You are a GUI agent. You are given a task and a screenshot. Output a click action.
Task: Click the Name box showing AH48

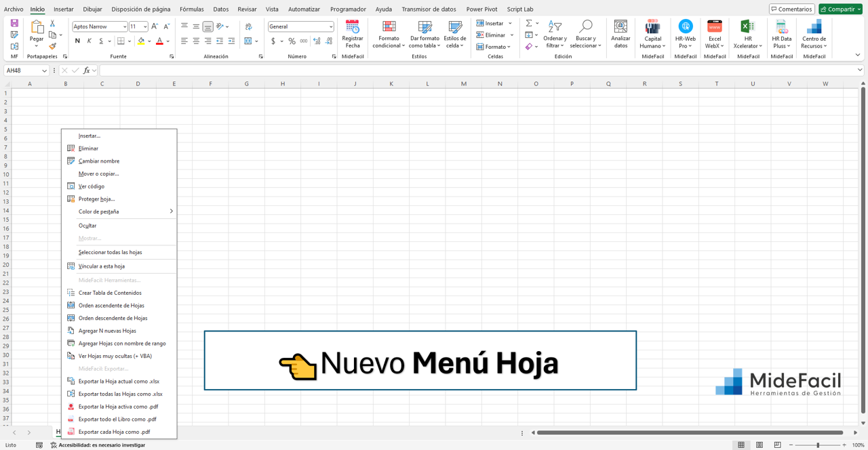click(x=20, y=69)
